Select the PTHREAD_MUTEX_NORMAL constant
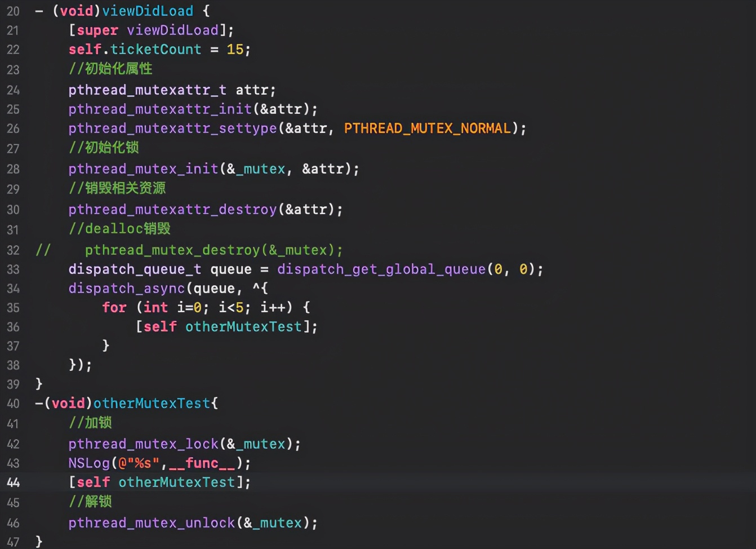The width and height of the screenshot is (756, 549). click(x=428, y=128)
